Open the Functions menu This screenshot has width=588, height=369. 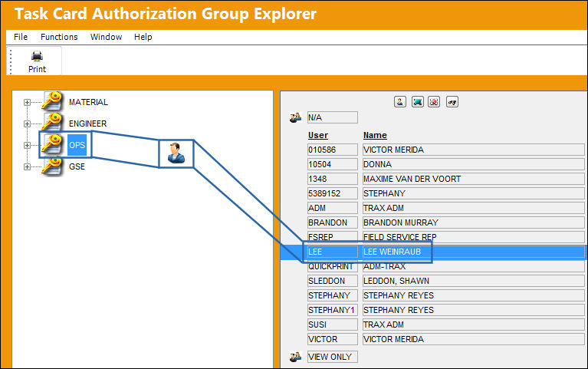coord(59,37)
